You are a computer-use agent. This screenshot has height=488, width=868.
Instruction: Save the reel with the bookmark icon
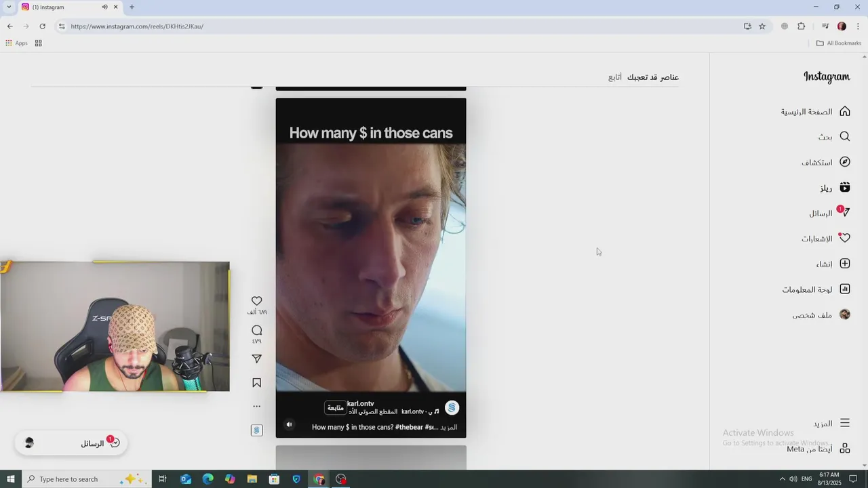256,383
